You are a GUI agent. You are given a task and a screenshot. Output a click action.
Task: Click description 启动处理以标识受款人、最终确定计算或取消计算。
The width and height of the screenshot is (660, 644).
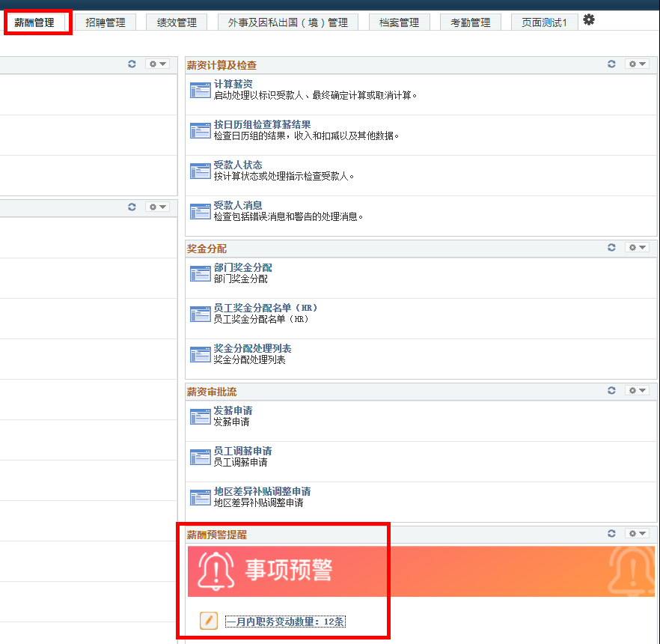315,96
